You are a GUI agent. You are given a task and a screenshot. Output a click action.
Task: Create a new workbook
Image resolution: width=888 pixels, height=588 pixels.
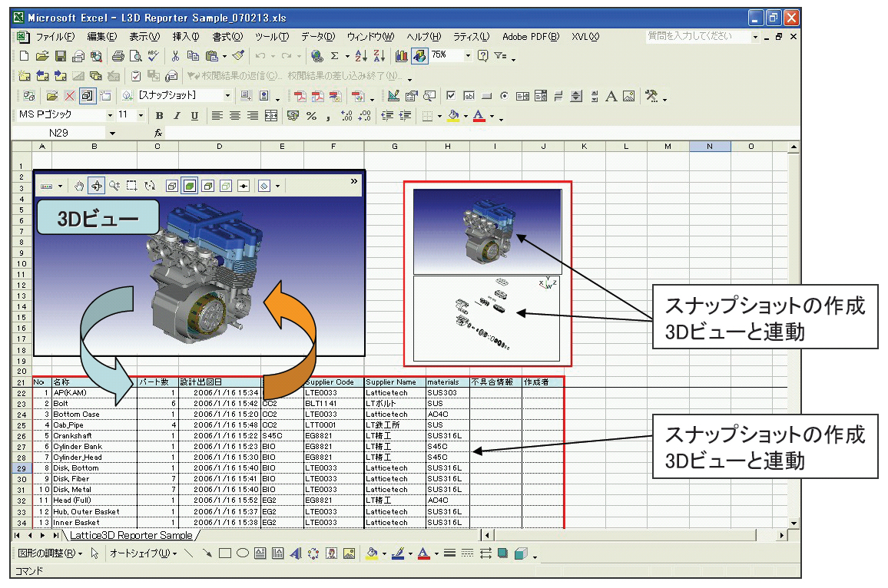click(24, 56)
